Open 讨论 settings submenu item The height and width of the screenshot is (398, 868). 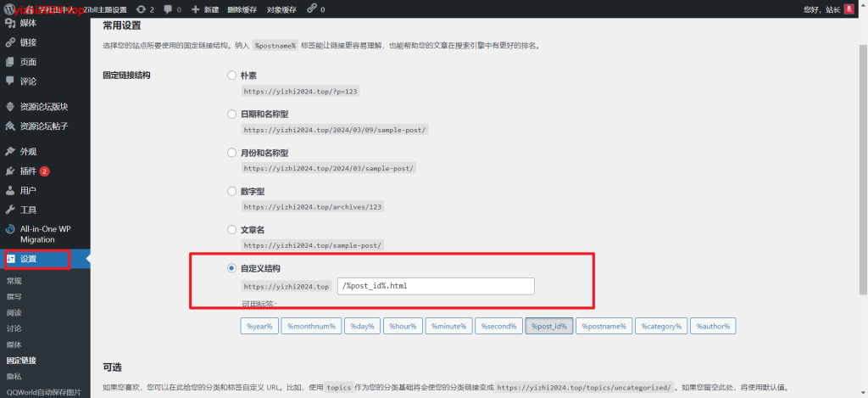click(x=14, y=328)
